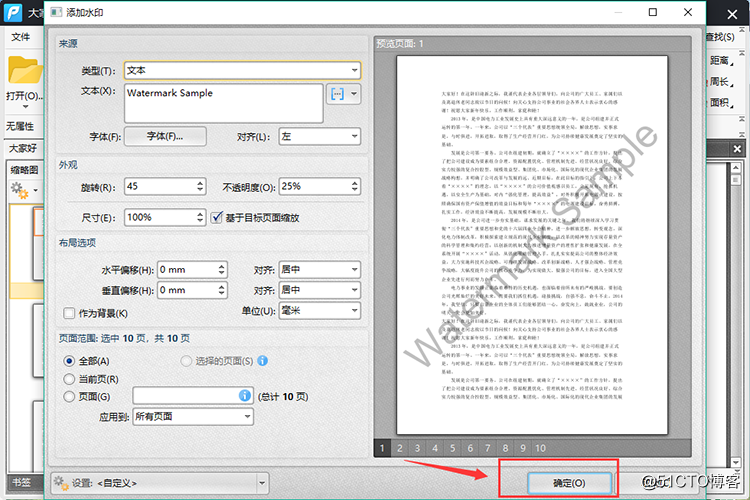Open the vertical 对齐 居中 dropdown
The width and height of the screenshot is (750, 500).
[x=320, y=290]
